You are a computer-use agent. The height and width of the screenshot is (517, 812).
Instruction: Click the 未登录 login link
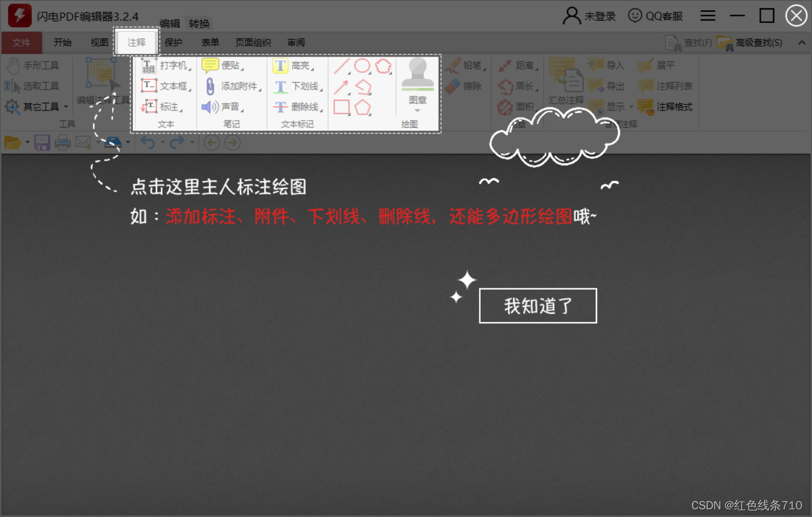[x=589, y=16]
